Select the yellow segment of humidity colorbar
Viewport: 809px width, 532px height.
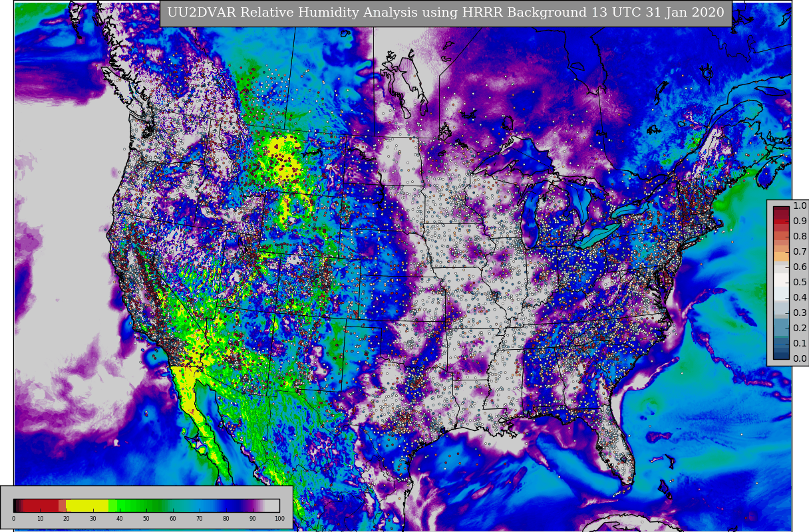click(x=87, y=505)
